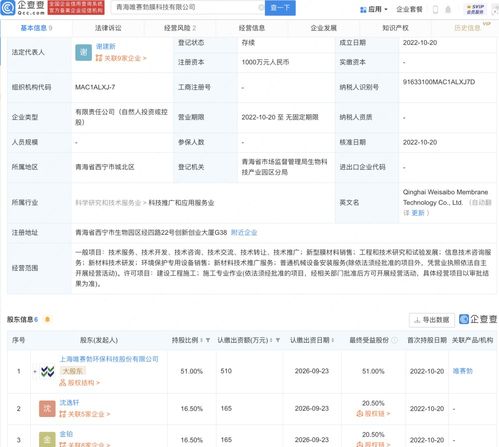
Task: Click avatar of shareholder 金铂
Action: tap(47, 440)
